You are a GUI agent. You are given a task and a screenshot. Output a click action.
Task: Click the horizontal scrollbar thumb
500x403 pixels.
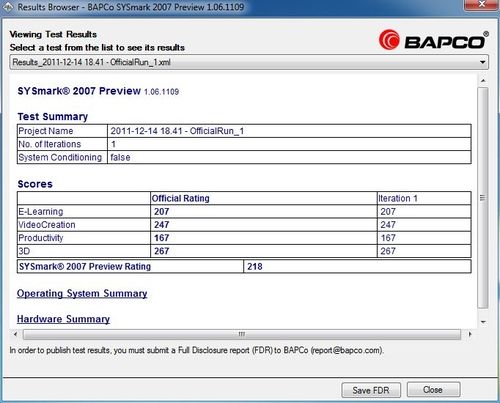coord(242,334)
